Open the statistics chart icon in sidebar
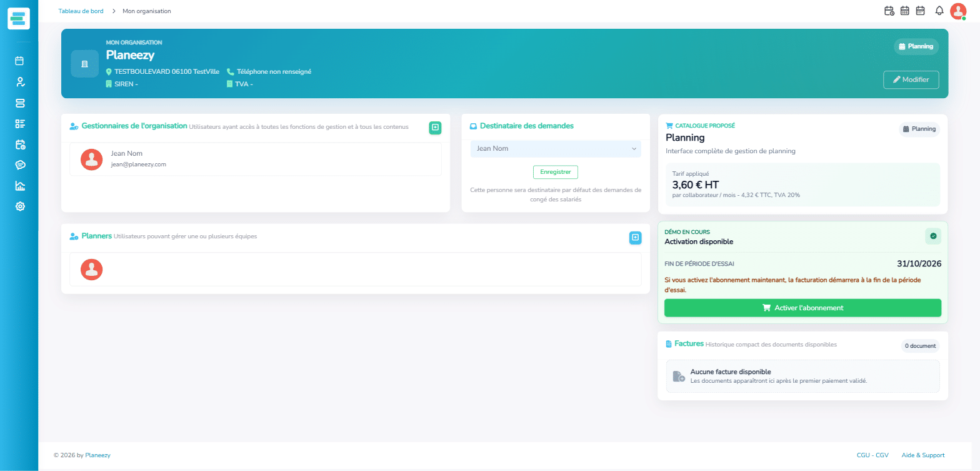This screenshot has width=980, height=471. click(19, 186)
